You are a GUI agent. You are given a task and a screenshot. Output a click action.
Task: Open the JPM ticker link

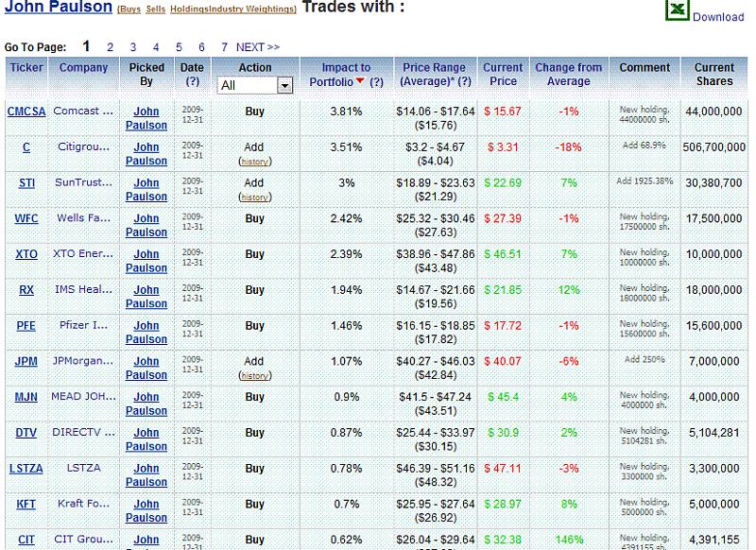point(26,361)
